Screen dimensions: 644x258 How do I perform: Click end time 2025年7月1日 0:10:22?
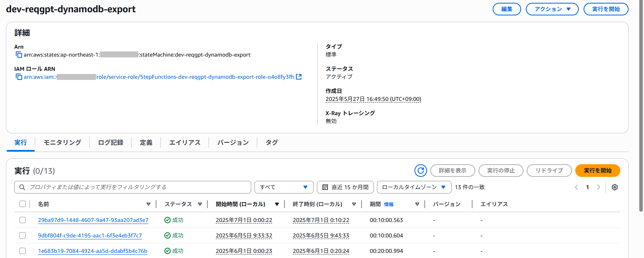pos(321,220)
